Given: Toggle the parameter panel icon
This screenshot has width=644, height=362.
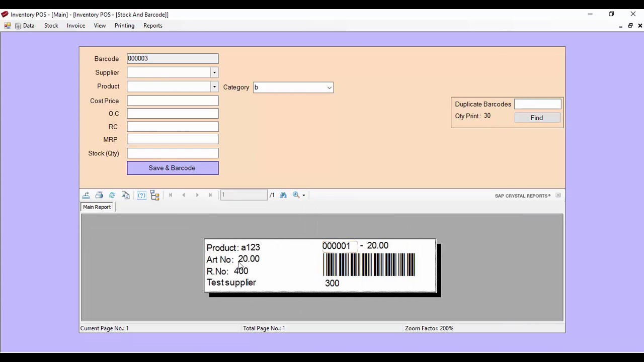Looking at the screenshot, I should click(x=141, y=195).
